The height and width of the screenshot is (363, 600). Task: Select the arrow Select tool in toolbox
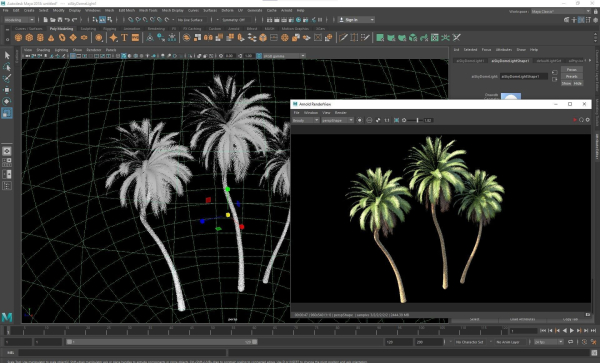[7, 55]
